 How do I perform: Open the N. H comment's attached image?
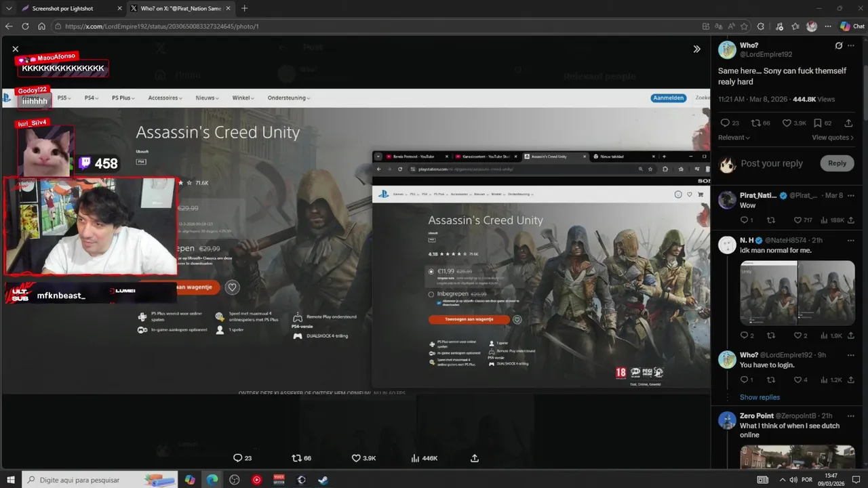click(x=797, y=293)
